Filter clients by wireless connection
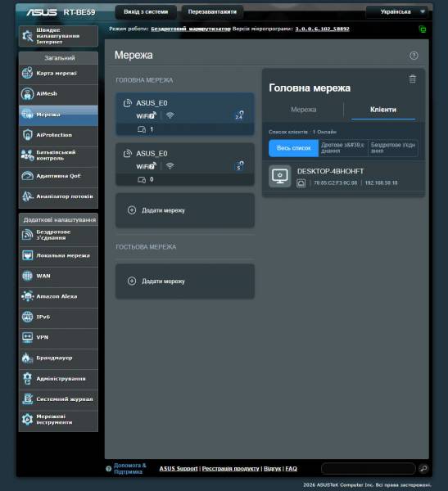Image resolution: width=448 pixels, height=491 pixels. [393, 148]
